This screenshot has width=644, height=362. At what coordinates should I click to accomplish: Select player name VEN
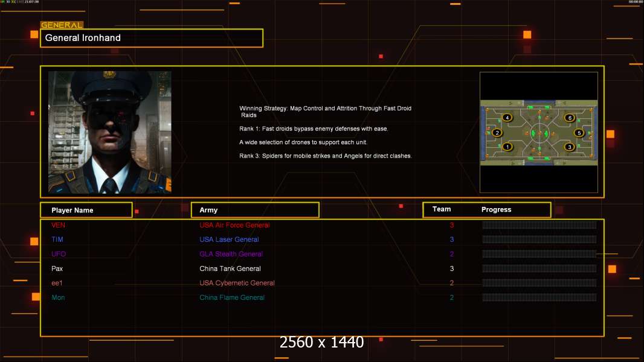(59, 225)
